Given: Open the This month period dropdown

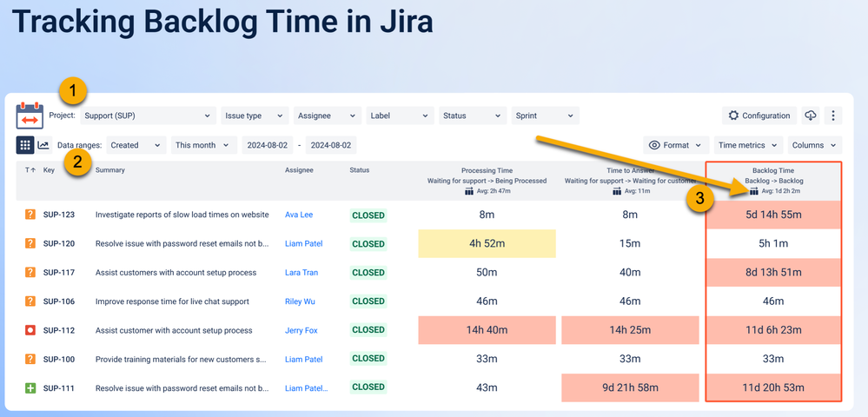Looking at the screenshot, I should (x=203, y=145).
